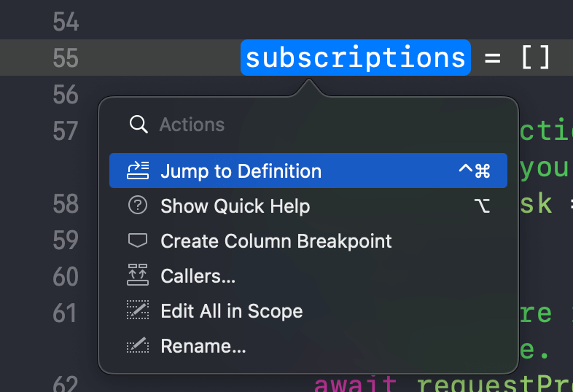Choose Create Column Breakpoint option
Screen dimensions: 573x392
(x=308, y=240)
